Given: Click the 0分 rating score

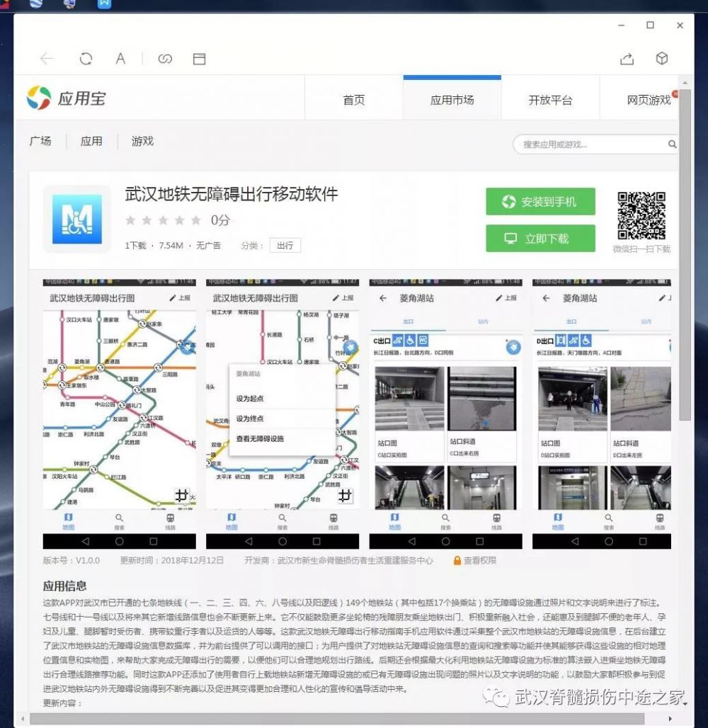Looking at the screenshot, I should pos(220,220).
